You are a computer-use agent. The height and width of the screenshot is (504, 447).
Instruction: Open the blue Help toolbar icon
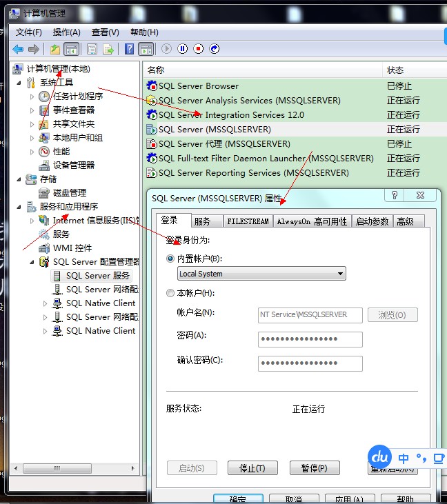pyautogui.click(x=129, y=49)
